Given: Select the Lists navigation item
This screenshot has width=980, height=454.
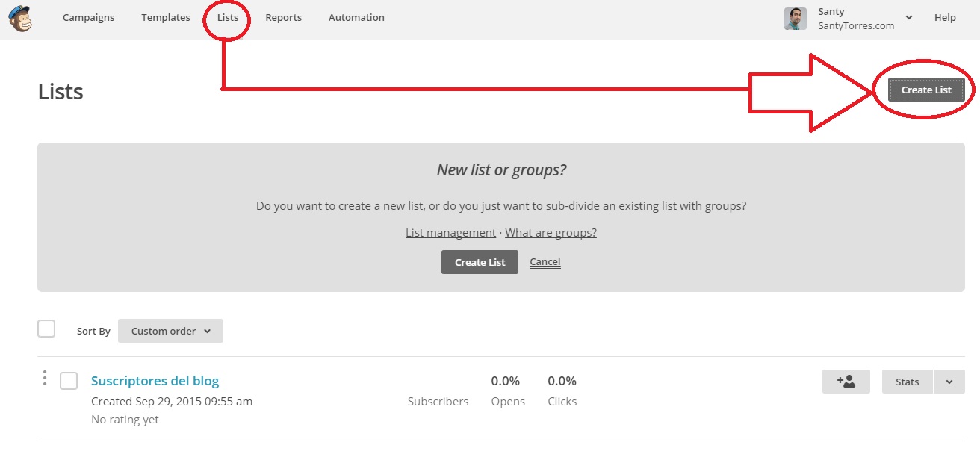Looking at the screenshot, I should pos(227,18).
